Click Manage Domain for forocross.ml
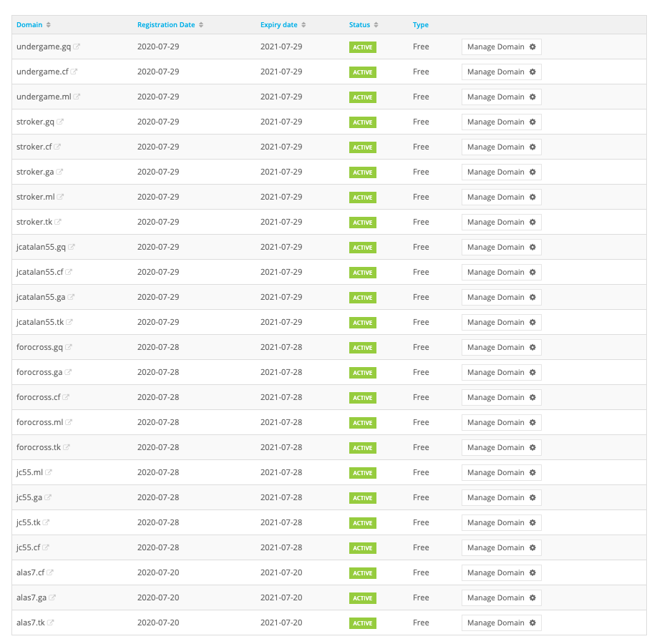Image resolution: width=662 pixels, height=644 pixels. pos(501,422)
